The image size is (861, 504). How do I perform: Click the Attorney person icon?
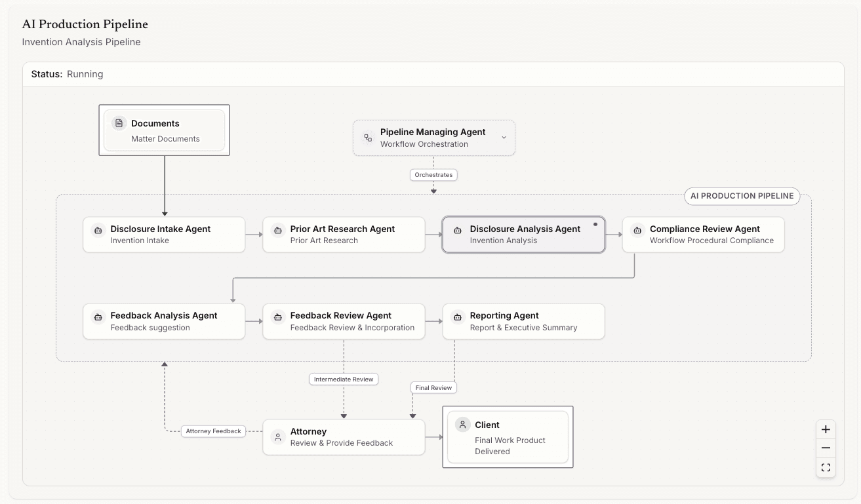coord(278,437)
